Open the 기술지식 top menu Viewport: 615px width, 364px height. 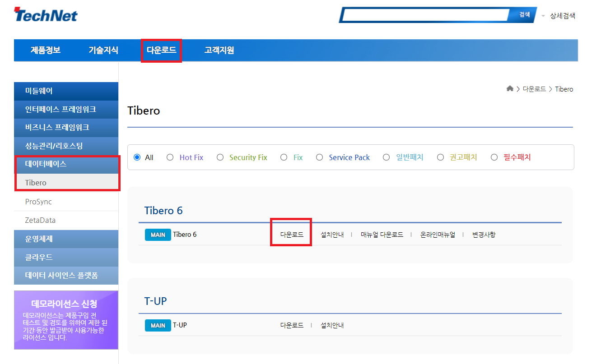coord(103,50)
